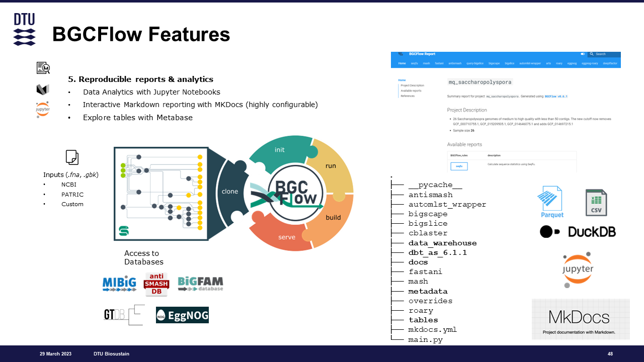This screenshot has width=644, height=362.
Task: Open the automlst-wrapper tab in report navbar
Action: tap(530, 63)
